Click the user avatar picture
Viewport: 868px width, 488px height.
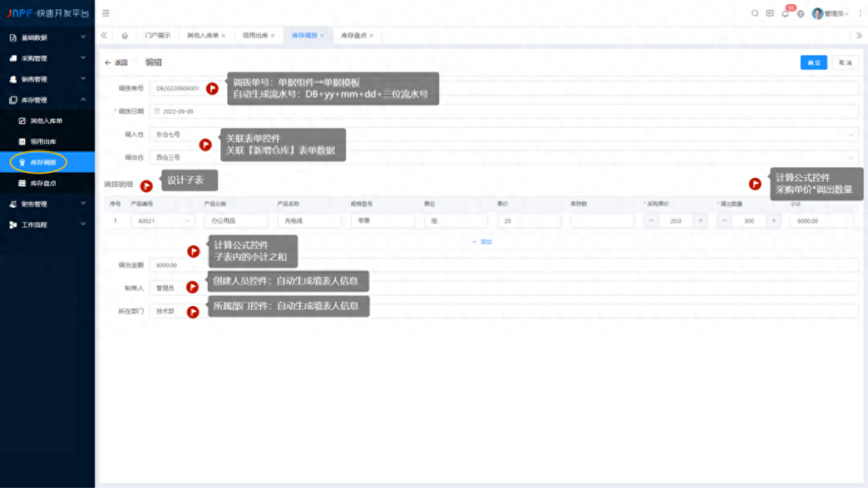click(x=817, y=14)
